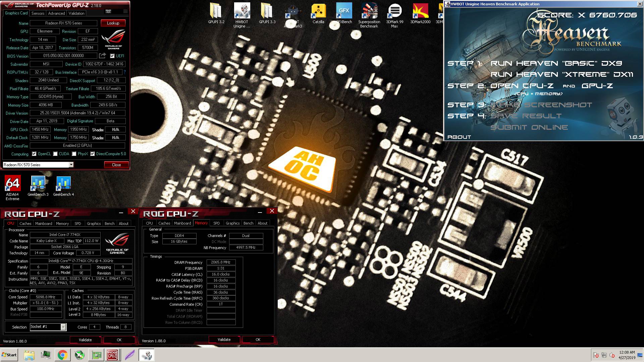The width and height of the screenshot is (644, 362).
Task: Open Mainboard tab in left CPU-Z window
Action: click(44, 223)
